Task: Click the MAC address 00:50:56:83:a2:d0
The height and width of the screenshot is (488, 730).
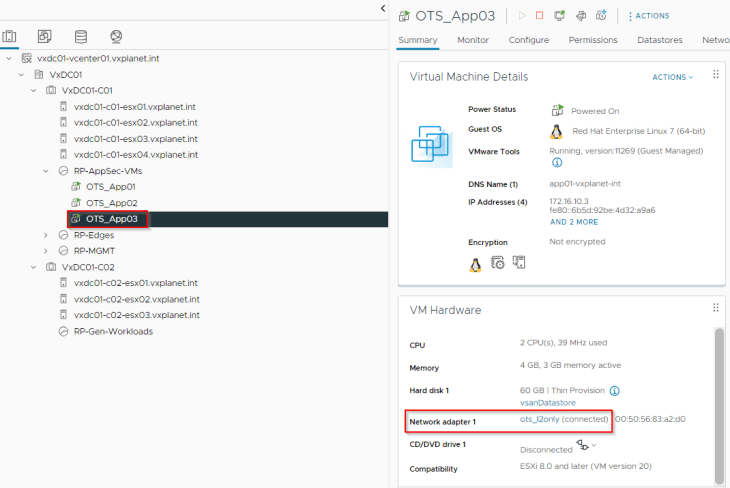Action: pyautogui.click(x=650, y=419)
